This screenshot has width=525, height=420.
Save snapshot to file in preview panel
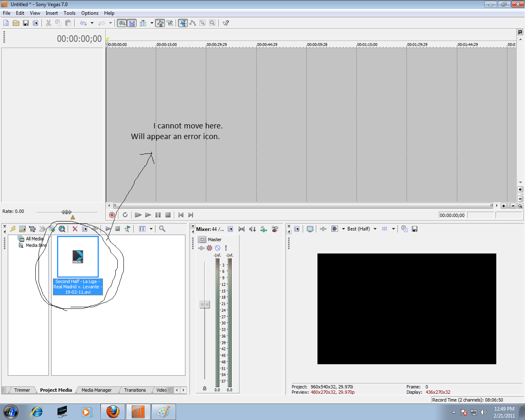pos(415,229)
